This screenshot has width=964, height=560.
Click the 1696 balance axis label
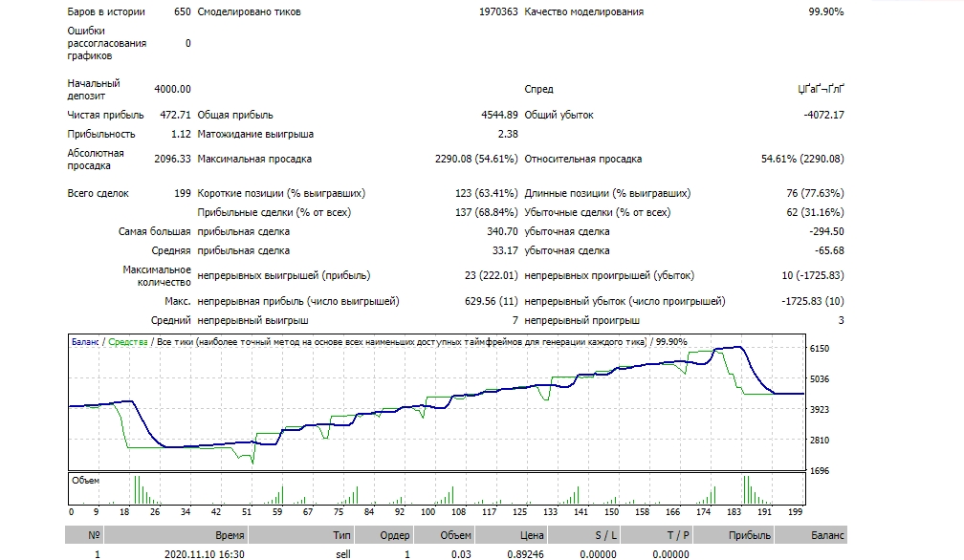pos(820,471)
